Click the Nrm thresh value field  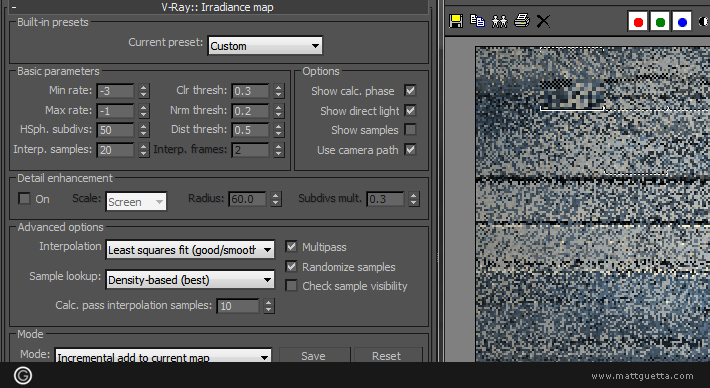(250, 111)
